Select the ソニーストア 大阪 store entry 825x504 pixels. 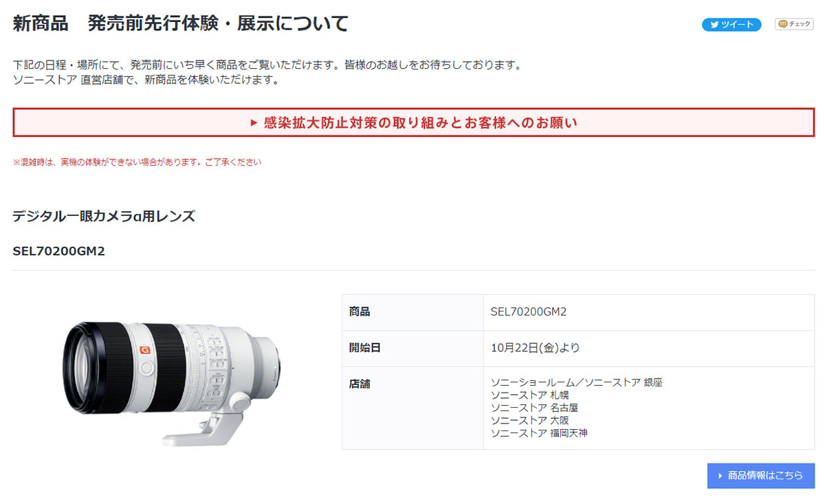pyautogui.click(x=530, y=420)
